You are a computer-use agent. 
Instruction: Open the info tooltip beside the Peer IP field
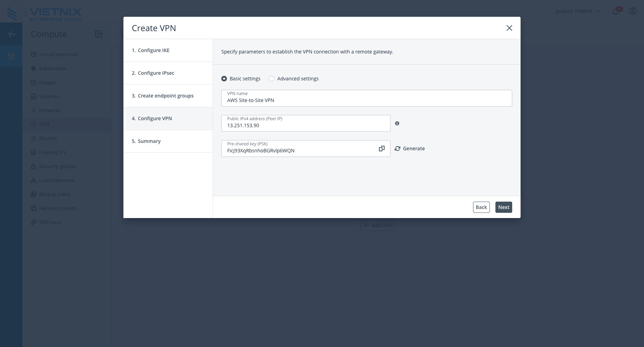pos(397,123)
